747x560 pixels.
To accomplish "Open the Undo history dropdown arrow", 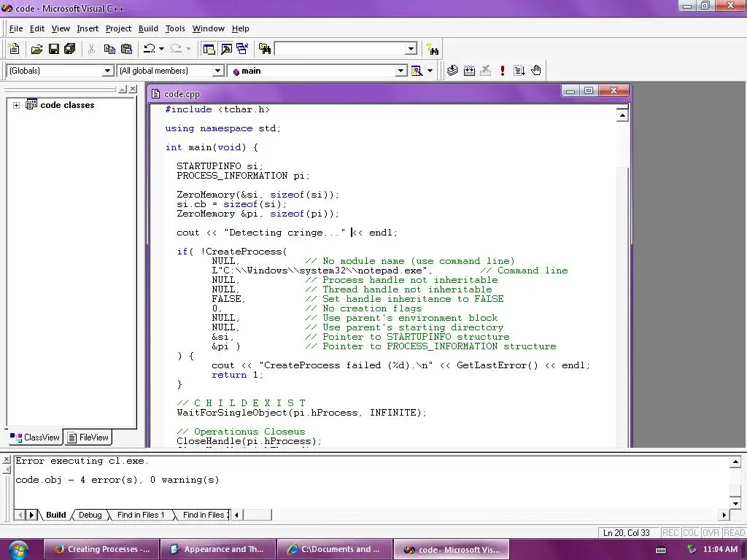I will pos(161,49).
